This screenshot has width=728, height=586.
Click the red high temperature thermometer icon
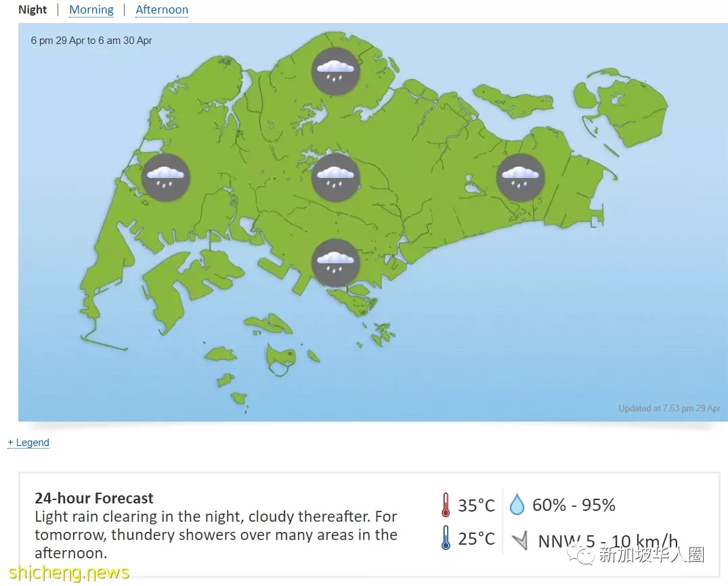click(x=445, y=505)
